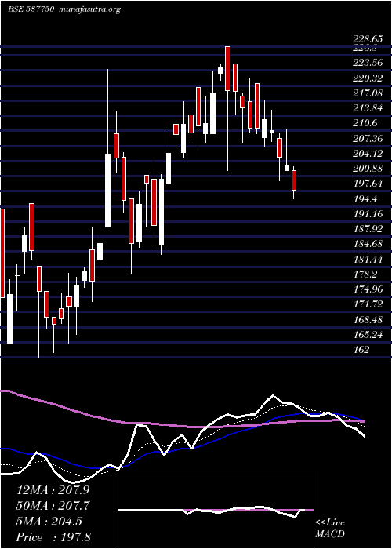Image resolution: width=392 pixels, height=549 pixels.
Task: Select the 220.32 price level label
Action: coord(368,78)
